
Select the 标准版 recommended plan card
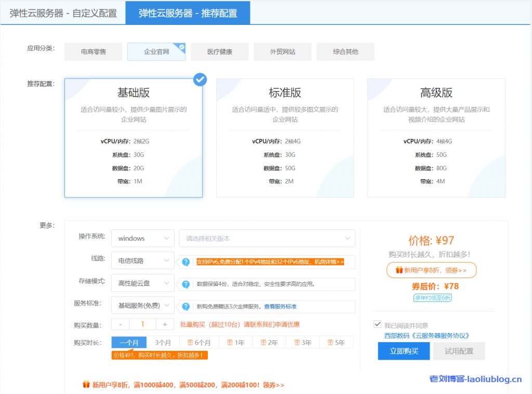[x=285, y=138]
